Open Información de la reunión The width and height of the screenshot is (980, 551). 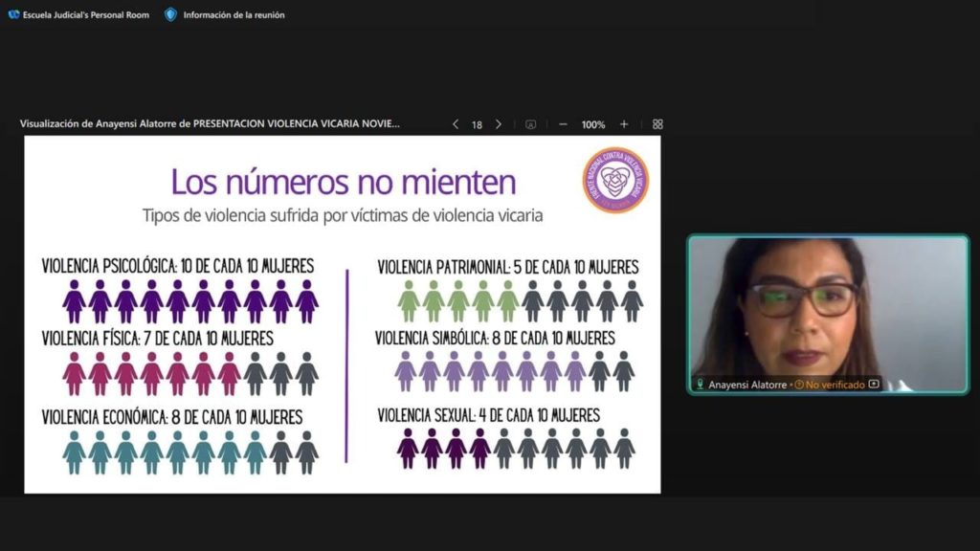click(234, 14)
